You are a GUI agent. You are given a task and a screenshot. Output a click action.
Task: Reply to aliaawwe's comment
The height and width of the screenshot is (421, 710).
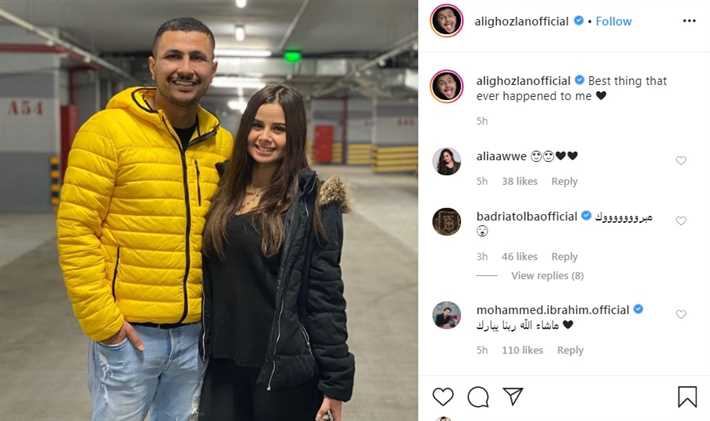(x=564, y=182)
